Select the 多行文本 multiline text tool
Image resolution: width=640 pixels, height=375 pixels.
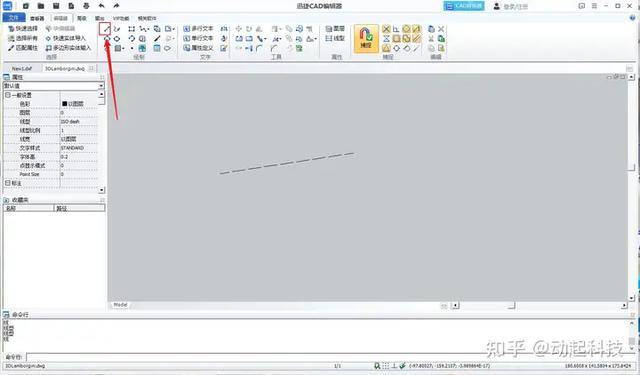point(198,29)
